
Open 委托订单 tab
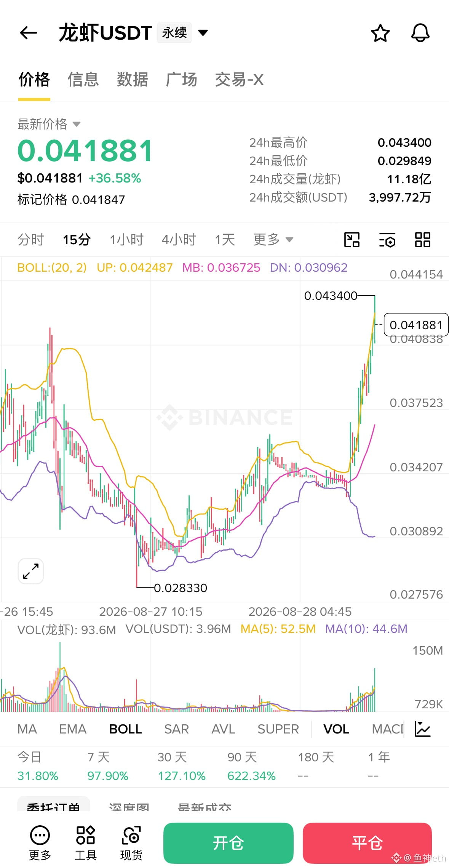point(54,804)
